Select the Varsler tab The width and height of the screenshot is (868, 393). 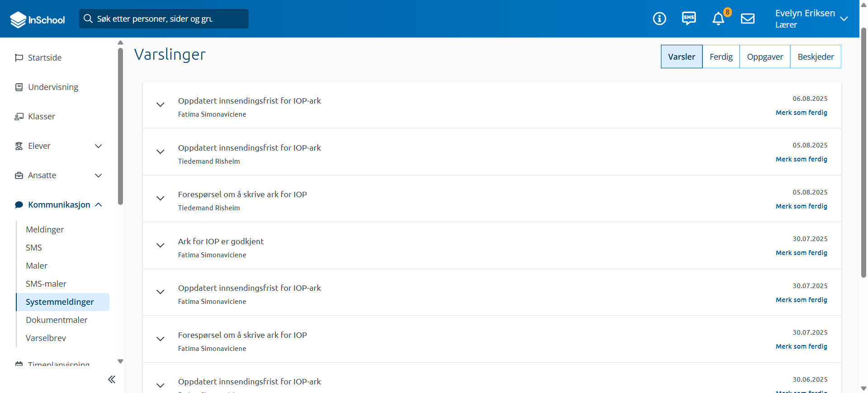click(x=682, y=57)
